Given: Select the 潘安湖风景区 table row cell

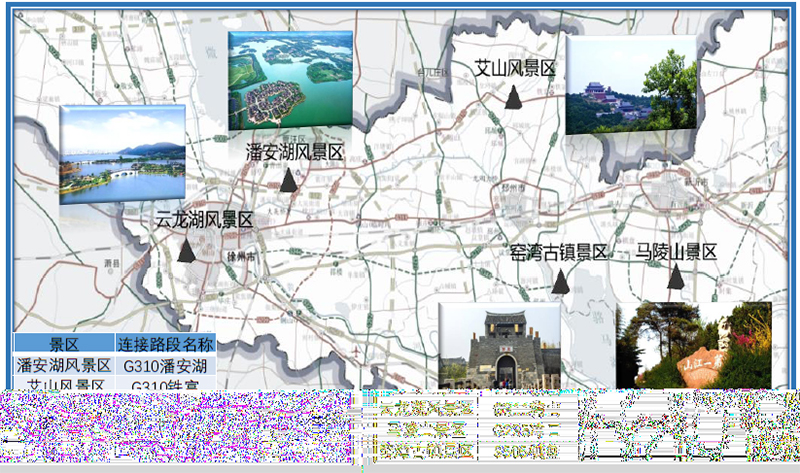Looking at the screenshot, I should [x=64, y=365].
